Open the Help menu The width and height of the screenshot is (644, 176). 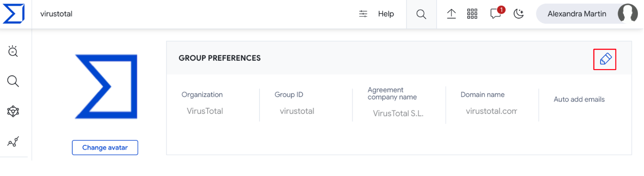(x=386, y=14)
